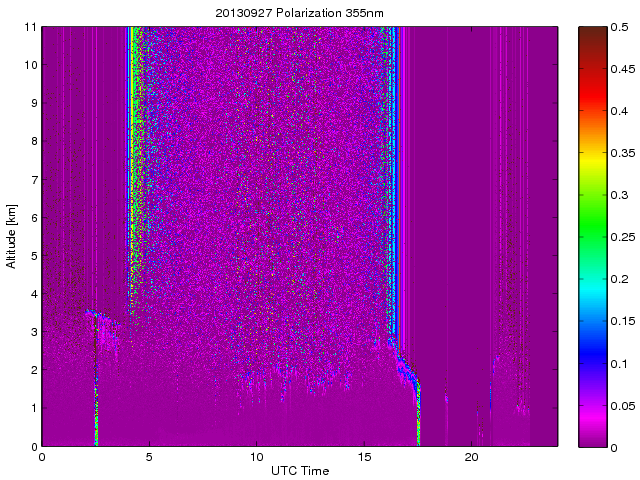Click y-axis tick label '8'
The height and width of the screenshot is (480, 640).
tap(34, 141)
